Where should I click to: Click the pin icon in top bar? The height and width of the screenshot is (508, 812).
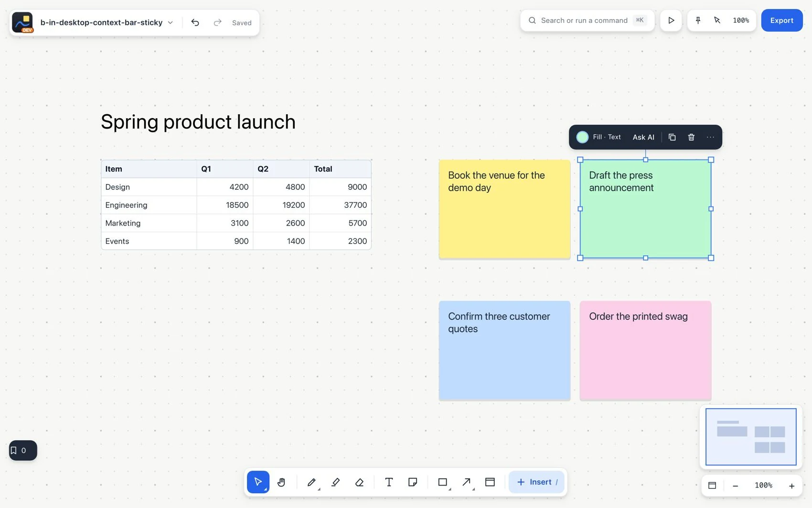click(698, 20)
